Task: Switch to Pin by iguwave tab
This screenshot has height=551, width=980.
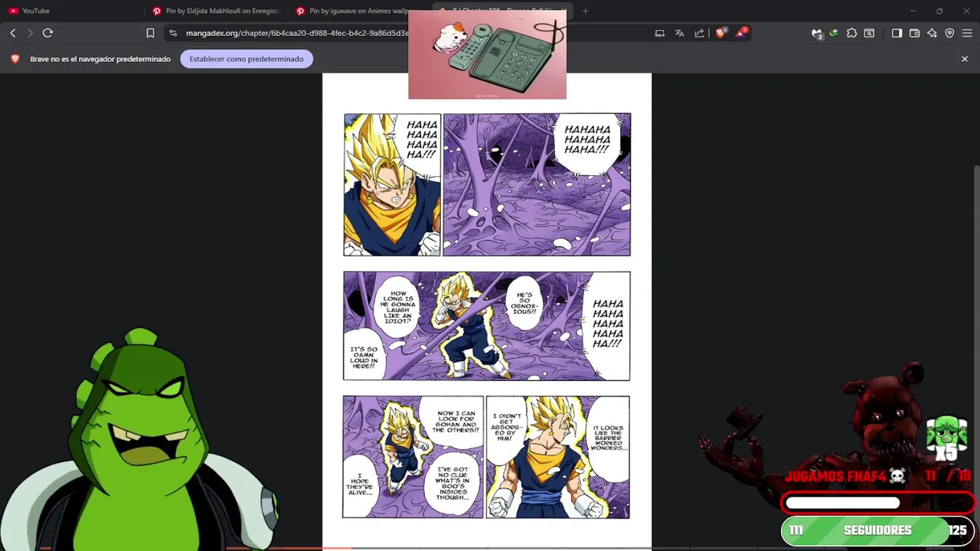Action: (x=360, y=11)
